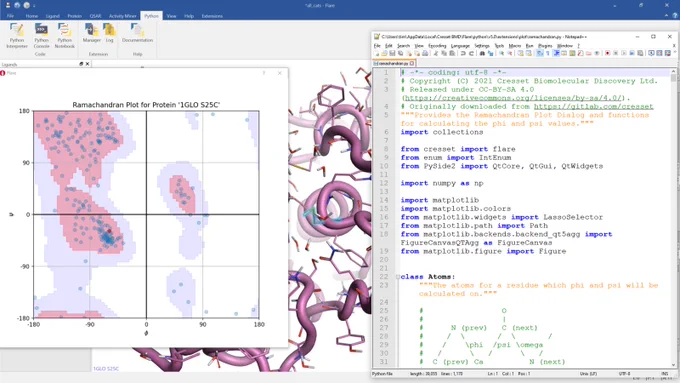Click the Paste icon in Notepad++ toolbar
This screenshot has height=383, width=680.
(x=452, y=53)
